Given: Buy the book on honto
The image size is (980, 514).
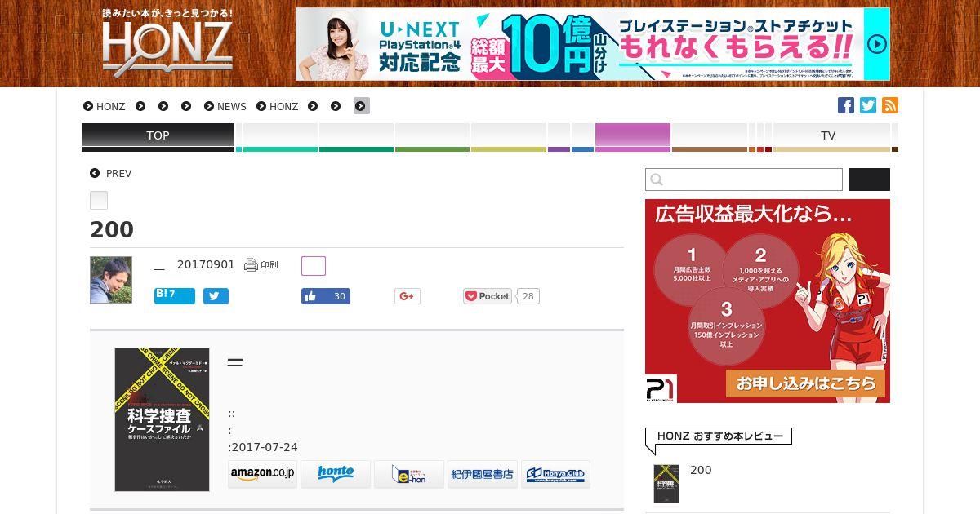Looking at the screenshot, I should click(336, 474).
